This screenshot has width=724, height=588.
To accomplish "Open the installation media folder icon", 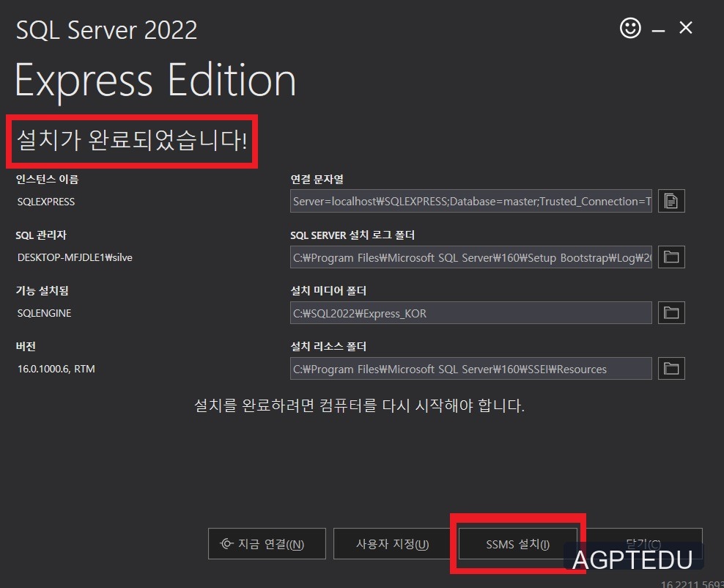I will pyautogui.click(x=671, y=313).
